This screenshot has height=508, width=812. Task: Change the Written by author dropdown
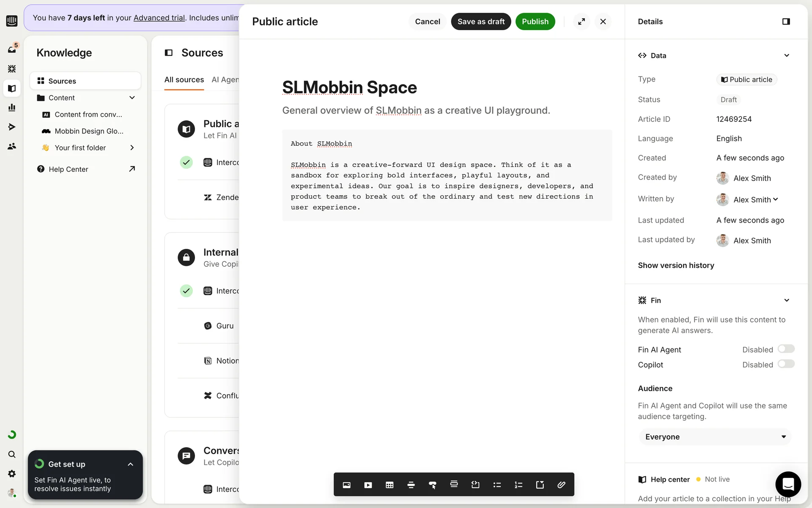point(756,199)
